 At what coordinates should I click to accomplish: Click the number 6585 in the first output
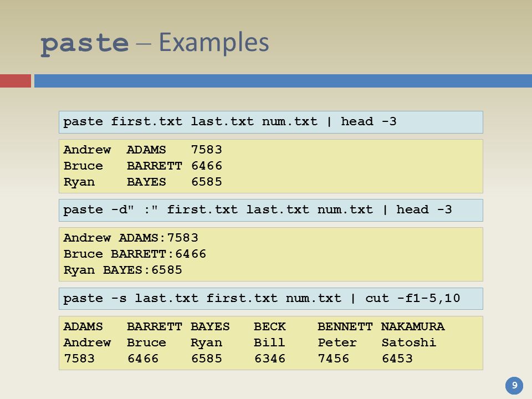click(x=207, y=182)
